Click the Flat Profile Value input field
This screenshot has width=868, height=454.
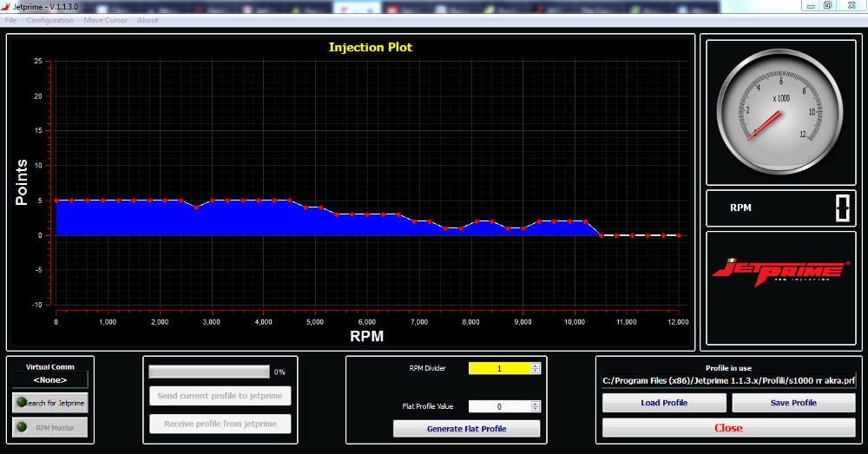pos(499,406)
